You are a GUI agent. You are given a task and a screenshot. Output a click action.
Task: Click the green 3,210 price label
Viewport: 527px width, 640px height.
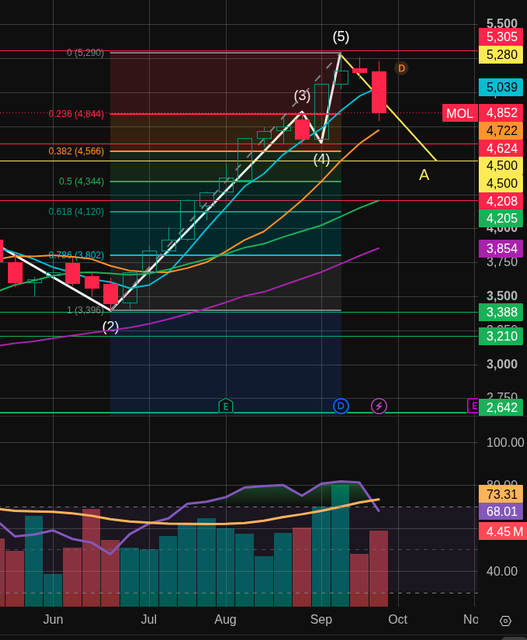(501, 336)
